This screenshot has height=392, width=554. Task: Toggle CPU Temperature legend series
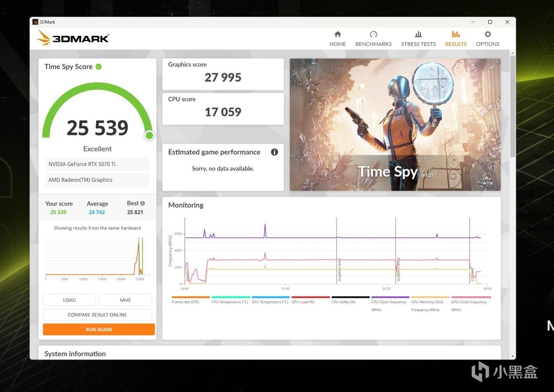click(x=230, y=300)
